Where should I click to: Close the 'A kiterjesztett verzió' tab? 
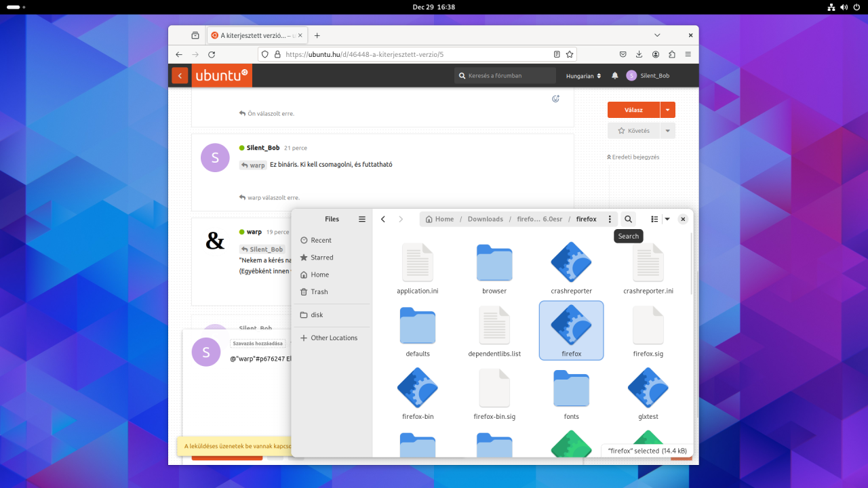click(300, 35)
